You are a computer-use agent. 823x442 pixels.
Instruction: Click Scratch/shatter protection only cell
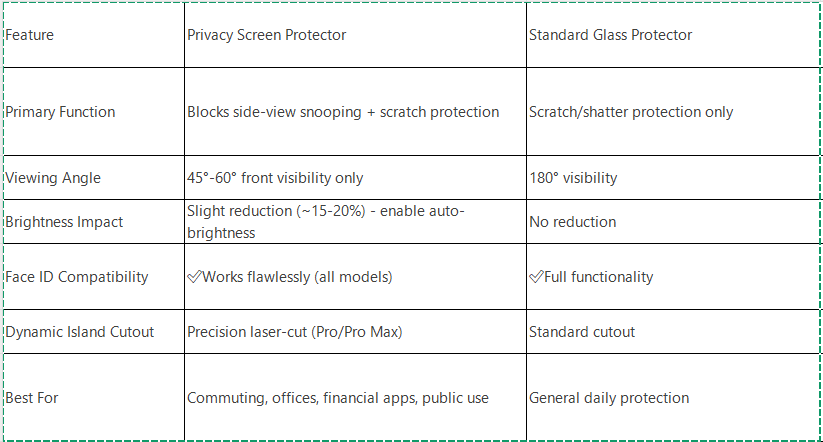coord(673,112)
